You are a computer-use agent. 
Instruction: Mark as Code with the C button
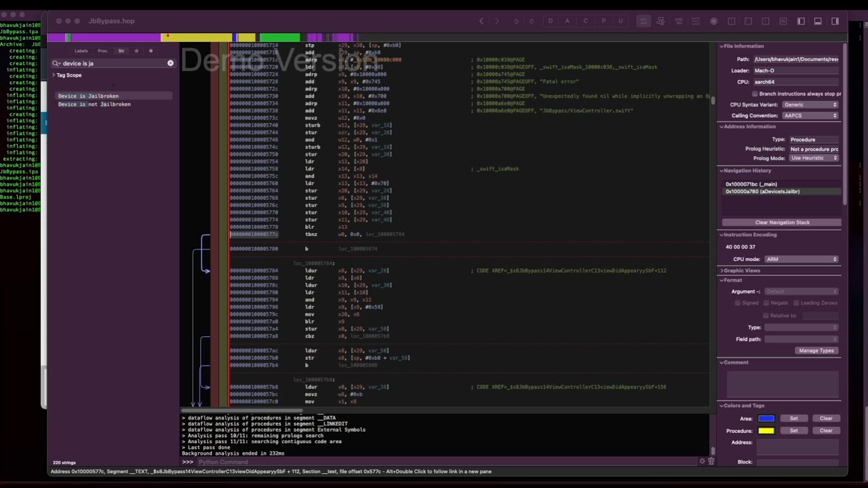click(x=585, y=21)
